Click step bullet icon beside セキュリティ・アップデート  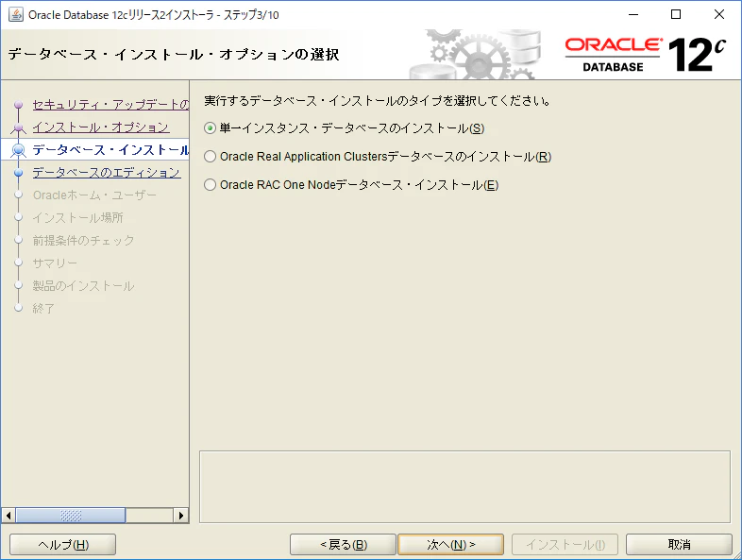[19, 105]
